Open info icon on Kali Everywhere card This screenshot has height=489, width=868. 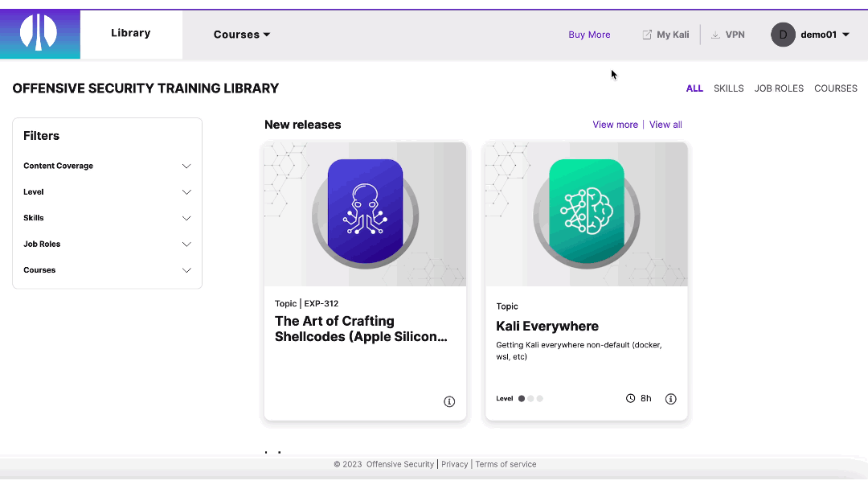670,399
